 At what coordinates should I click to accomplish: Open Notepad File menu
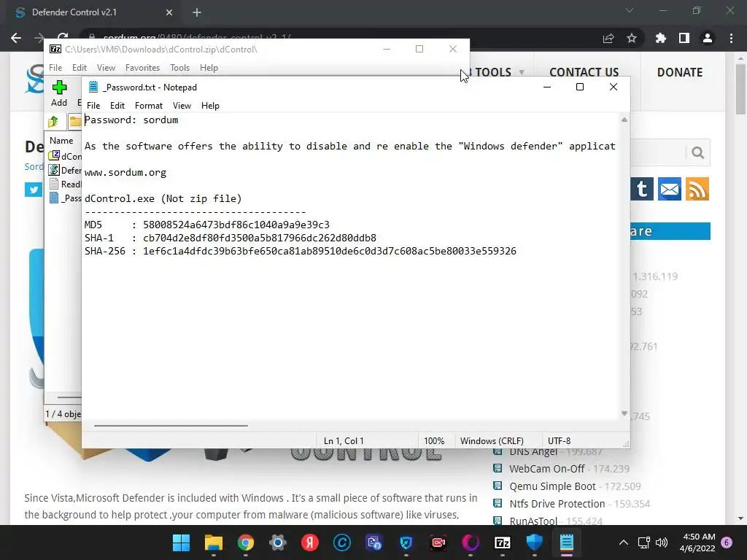(x=93, y=106)
